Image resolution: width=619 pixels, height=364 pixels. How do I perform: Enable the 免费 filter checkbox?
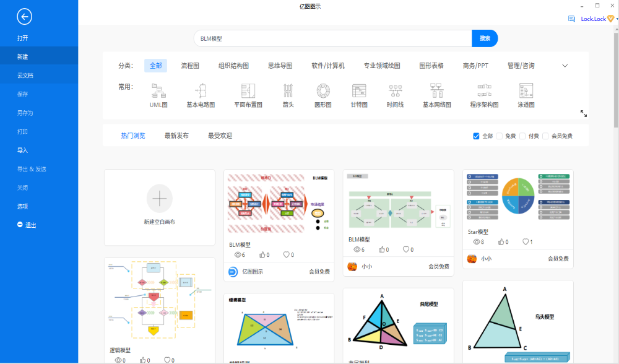[500, 136]
